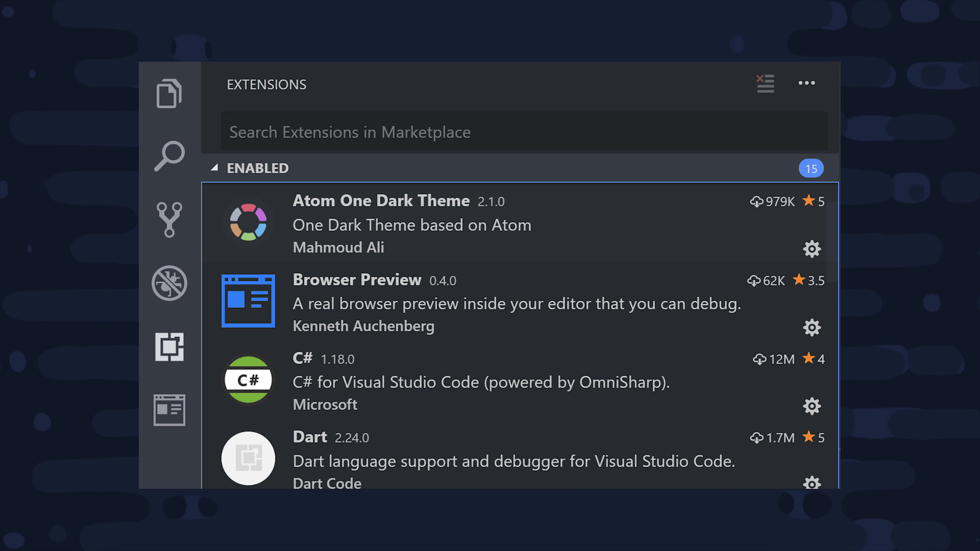Click version number 1.18.0
This screenshot has width=980, height=551.
[x=337, y=359]
